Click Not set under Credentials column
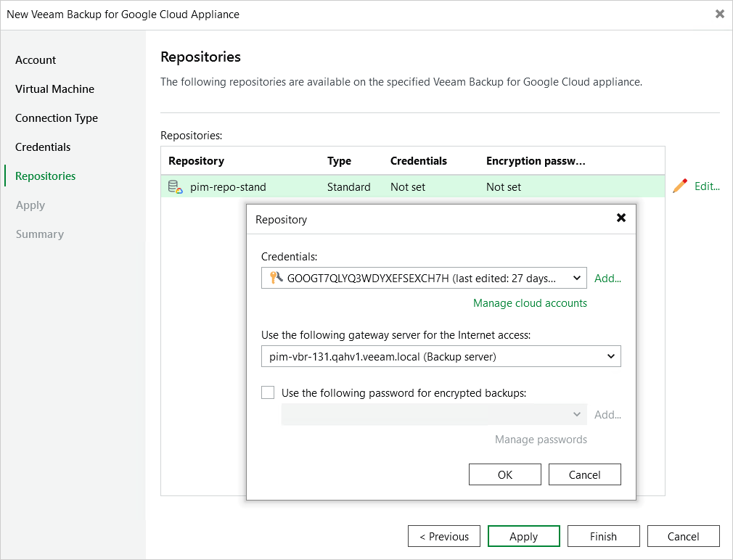 point(408,187)
